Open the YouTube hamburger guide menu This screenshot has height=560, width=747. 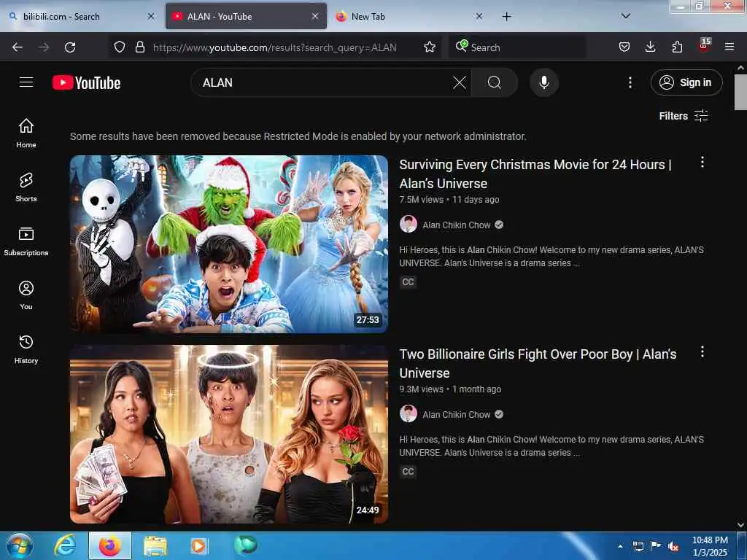[x=26, y=82]
